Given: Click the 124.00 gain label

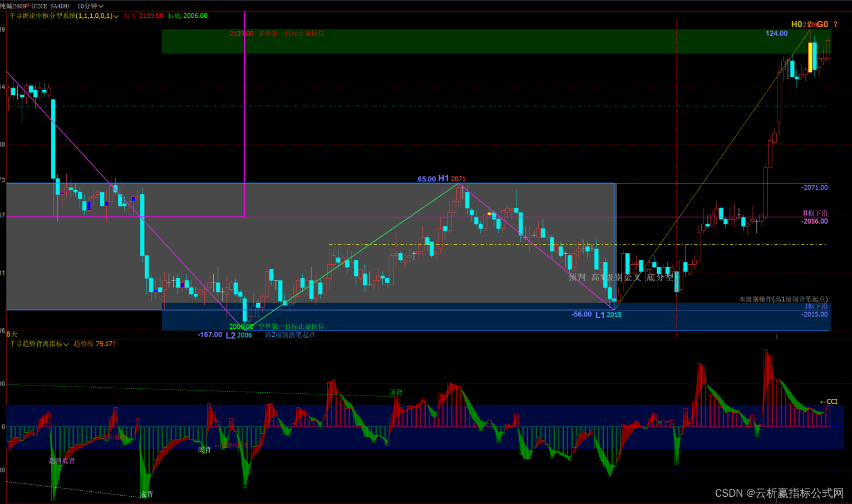Looking at the screenshot, I should click(776, 33).
